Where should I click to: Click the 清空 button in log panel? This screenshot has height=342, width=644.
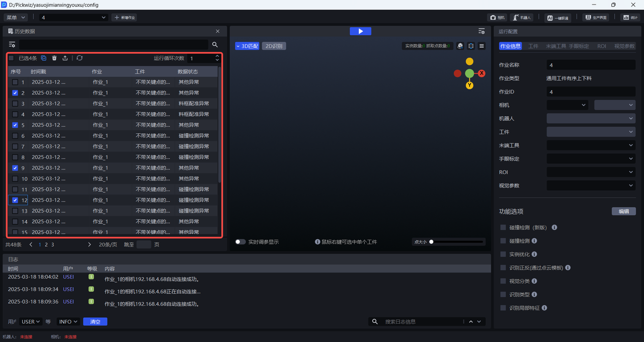[x=95, y=322]
